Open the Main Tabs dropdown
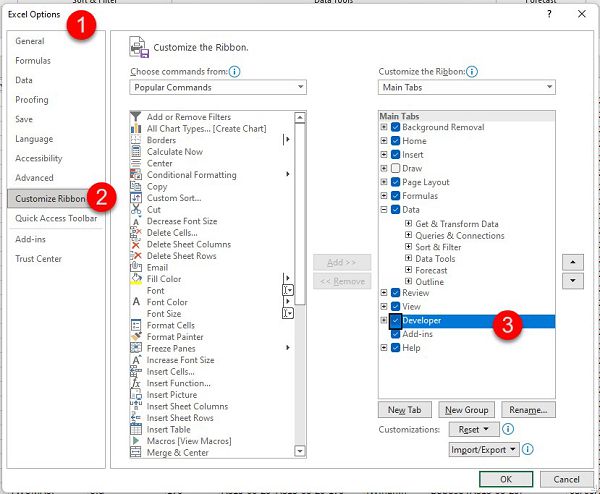600x494 pixels. tap(466, 87)
